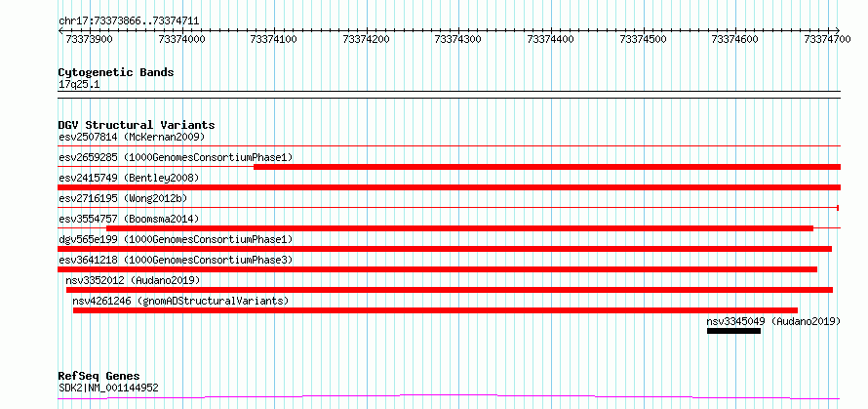Open the SDK2|NM_001144952 gene label
The image size is (868, 409).
108,388
